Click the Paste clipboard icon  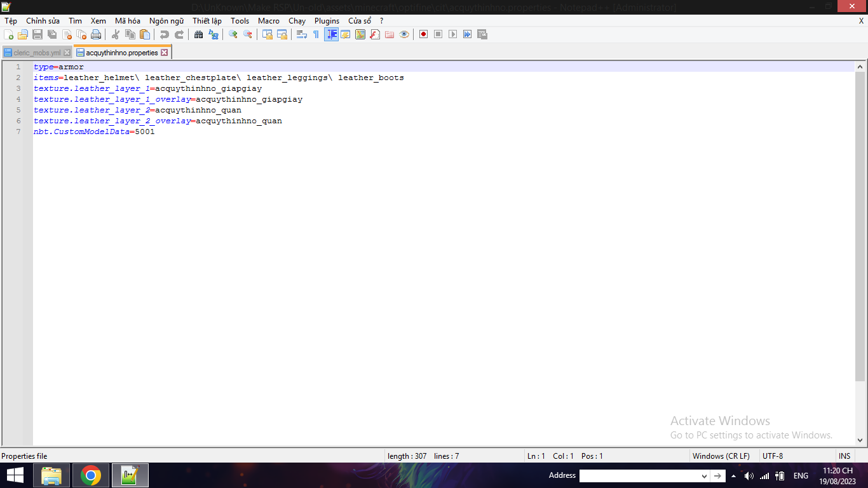(x=145, y=34)
